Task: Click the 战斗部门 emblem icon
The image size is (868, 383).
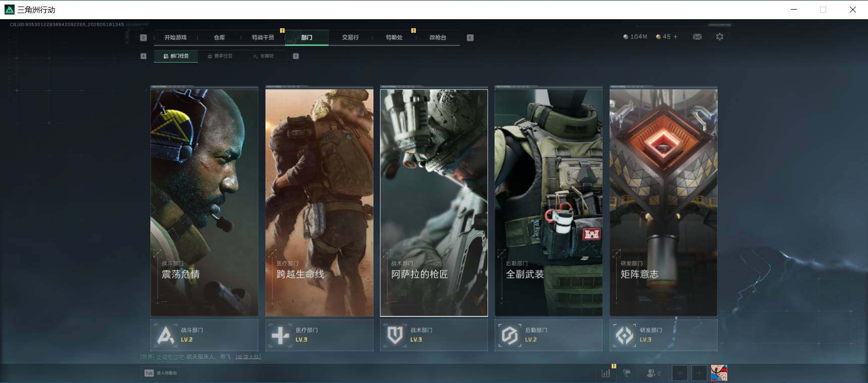Action: (166, 335)
